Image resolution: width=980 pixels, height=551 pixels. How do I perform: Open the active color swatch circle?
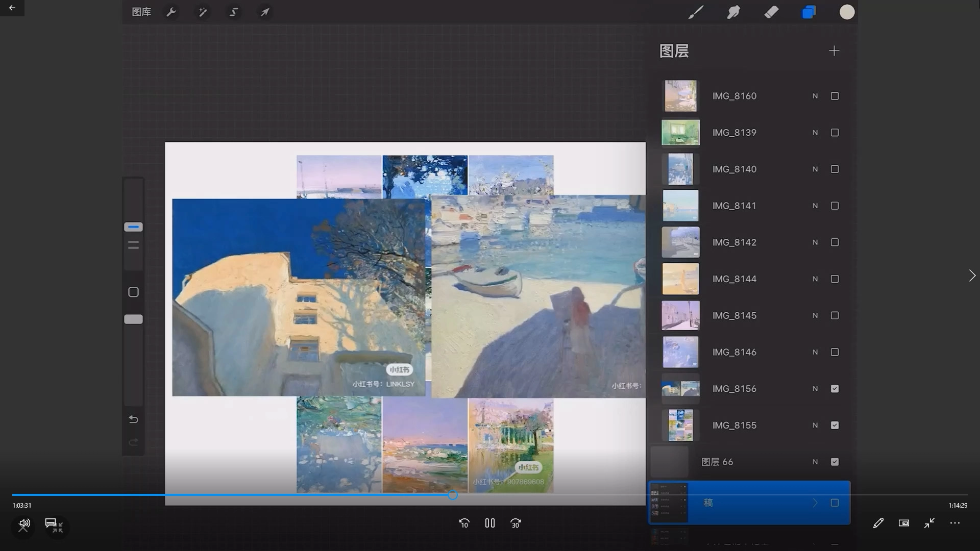(x=847, y=12)
